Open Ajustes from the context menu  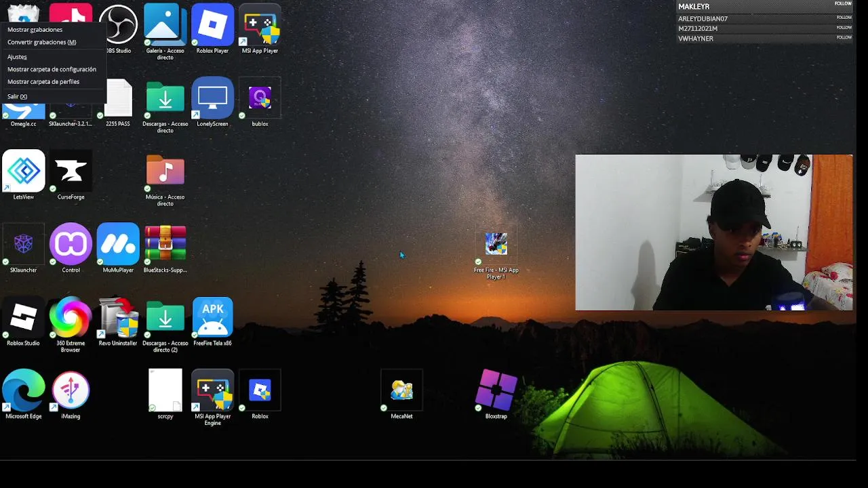(x=17, y=57)
